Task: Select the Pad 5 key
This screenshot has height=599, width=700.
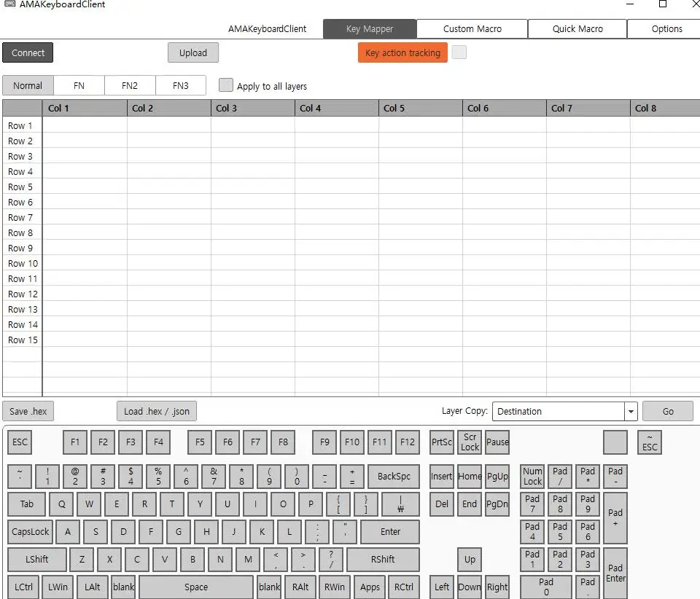Action: 560,532
